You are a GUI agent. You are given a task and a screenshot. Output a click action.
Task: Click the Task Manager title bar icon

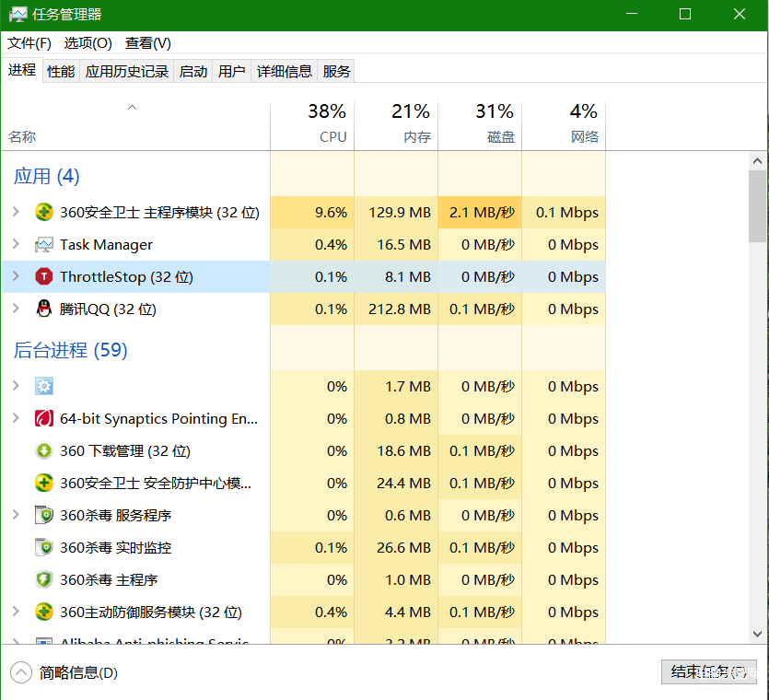17,14
